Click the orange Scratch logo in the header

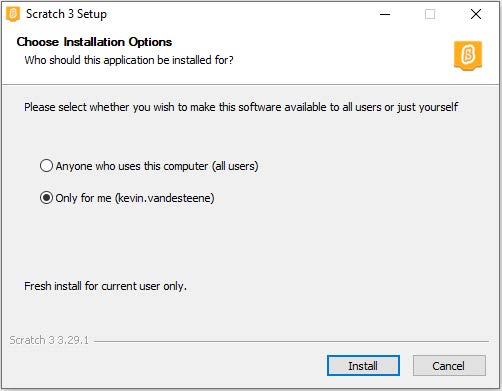[468, 55]
